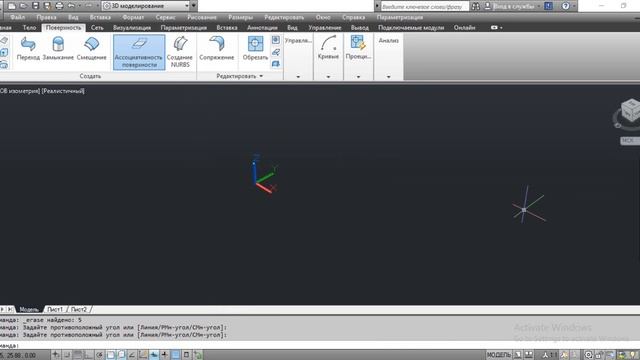Switch to the Тело ribbon tab
Image resolution: width=640 pixels, height=360 pixels.
coord(29,27)
